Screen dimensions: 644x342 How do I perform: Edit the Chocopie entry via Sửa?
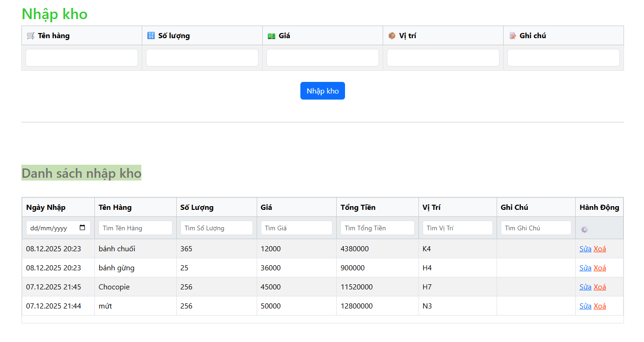[x=585, y=287]
